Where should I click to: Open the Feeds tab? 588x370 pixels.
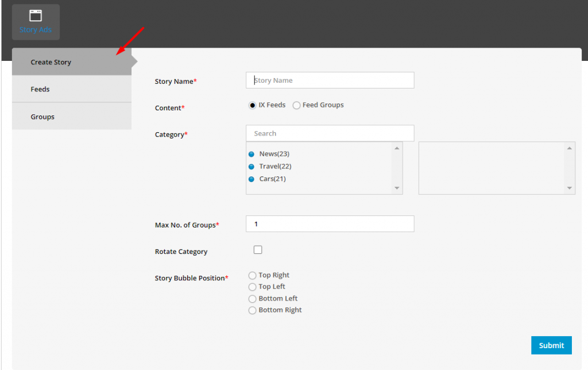72,89
